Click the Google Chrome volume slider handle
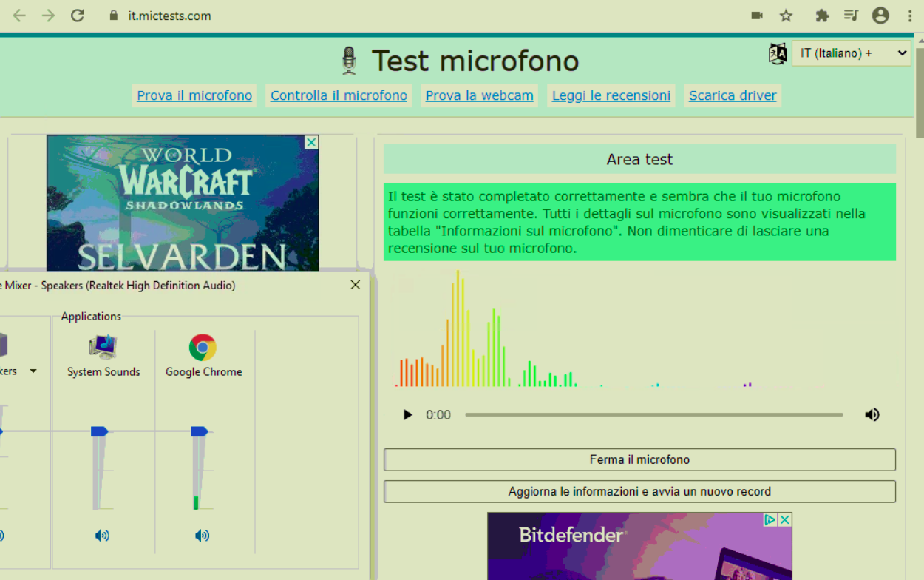Image resolution: width=924 pixels, height=580 pixels. (x=200, y=431)
